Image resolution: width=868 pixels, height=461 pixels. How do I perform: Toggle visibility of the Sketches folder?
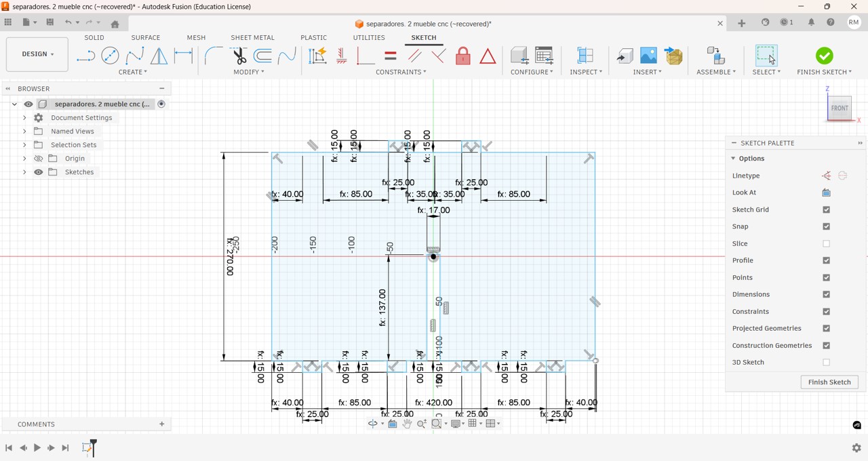tap(39, 172)
